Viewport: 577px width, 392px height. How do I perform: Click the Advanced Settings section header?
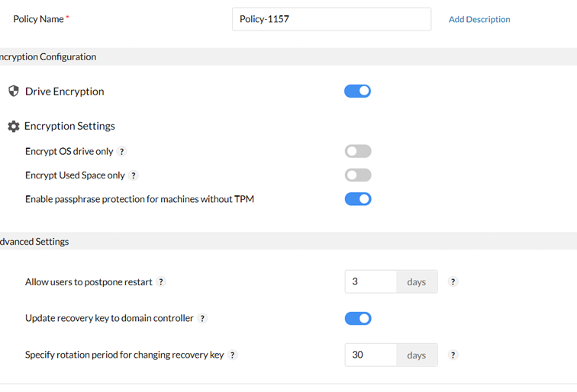(x=34, y=242)
